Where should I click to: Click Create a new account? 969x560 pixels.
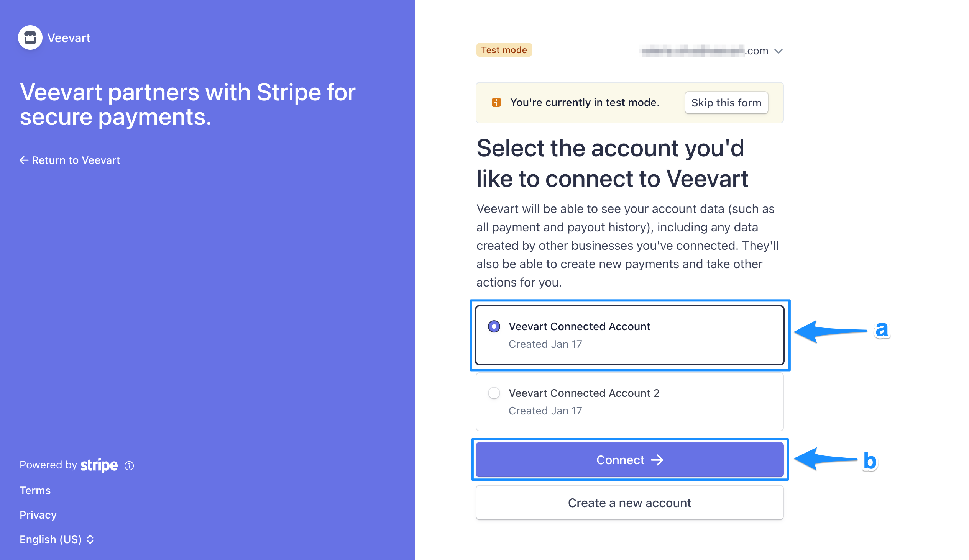629,502
